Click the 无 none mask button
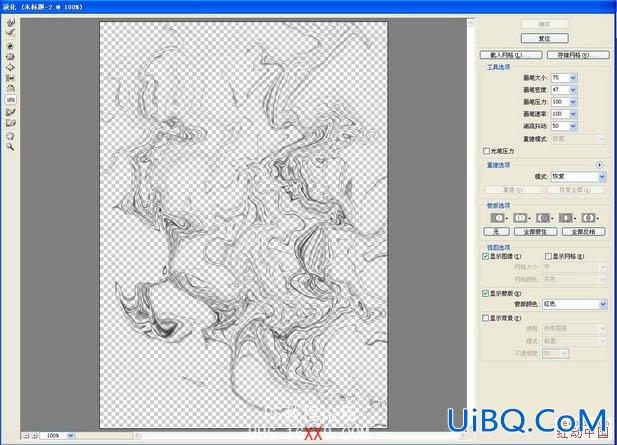This screenshot has height=445, width=617. (496, 232)
